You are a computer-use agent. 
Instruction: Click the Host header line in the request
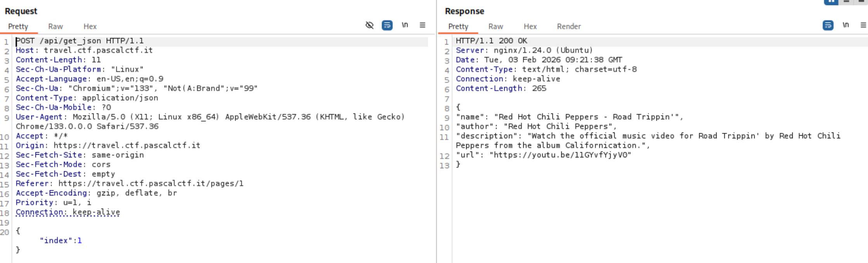[x=84, y=50]
